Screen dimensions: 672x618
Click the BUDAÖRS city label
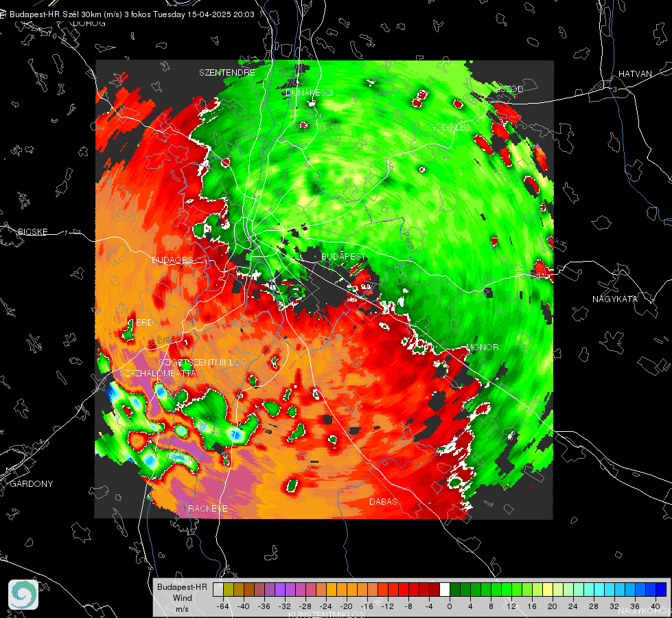point(173,260)
